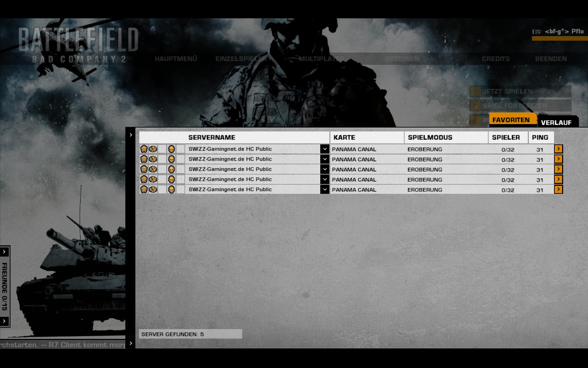Image resolution: width=588 pixels, height=368 pixels.
Task: Open Hauptmenü from the top menu
Action: point(176,59)
